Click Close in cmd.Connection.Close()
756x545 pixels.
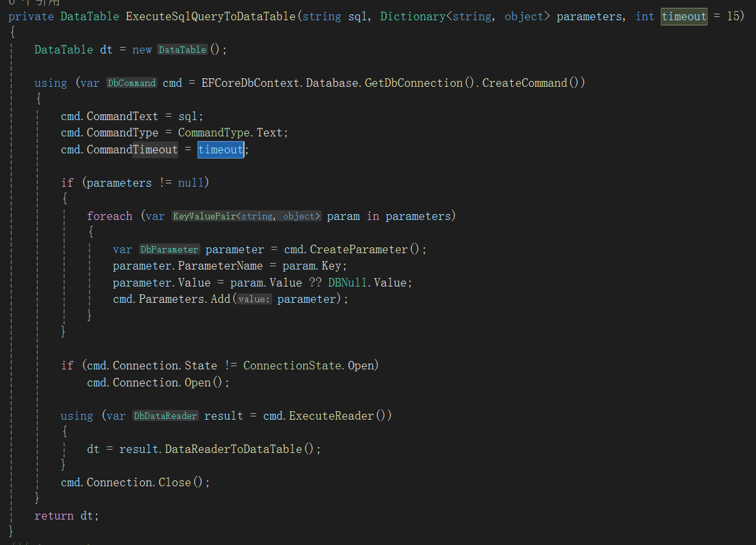point(175,482)
